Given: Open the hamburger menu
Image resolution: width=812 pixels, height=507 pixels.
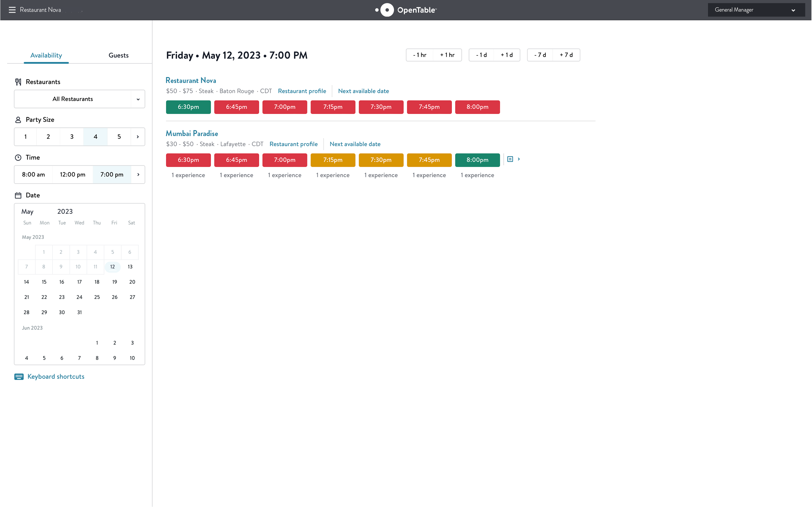Looking at the screenshot, I should (12, 10).
